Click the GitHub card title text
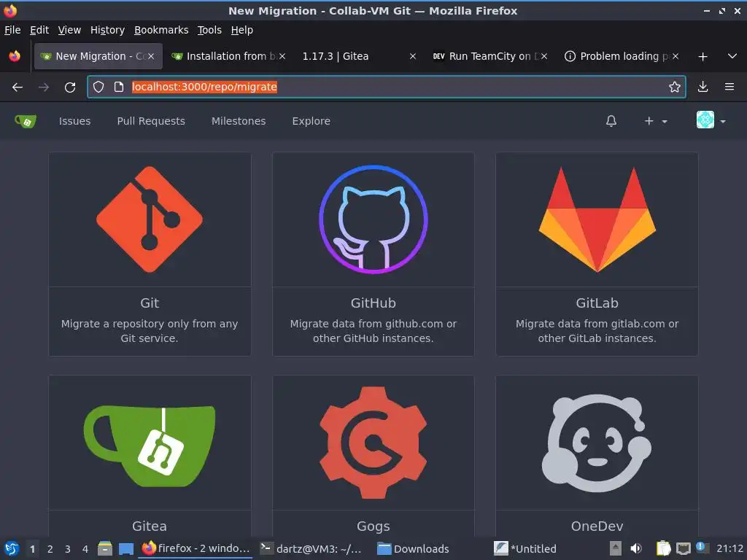Viewport: 747px width, 560px height. (373, 303)
